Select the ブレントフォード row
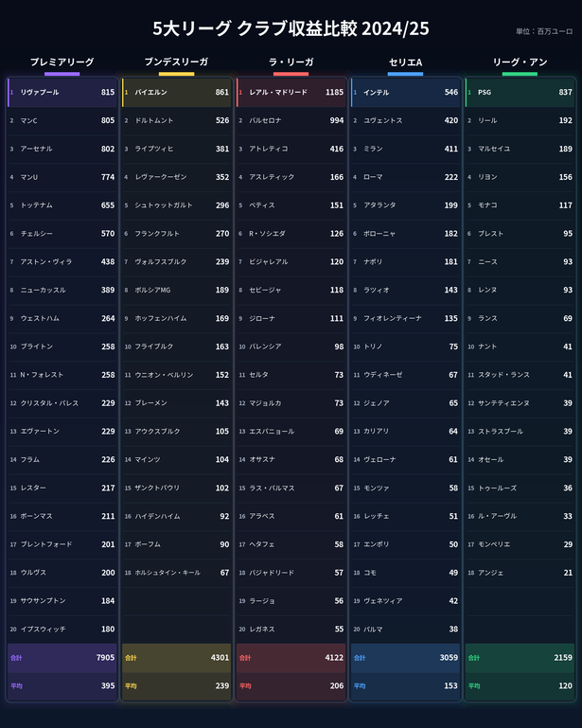 coord(62,544)
